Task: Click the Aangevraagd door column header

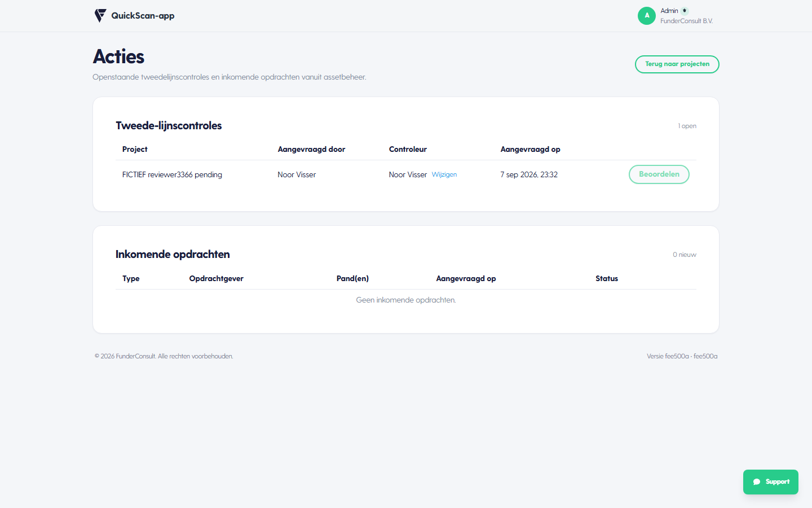Action: [311, 150]
